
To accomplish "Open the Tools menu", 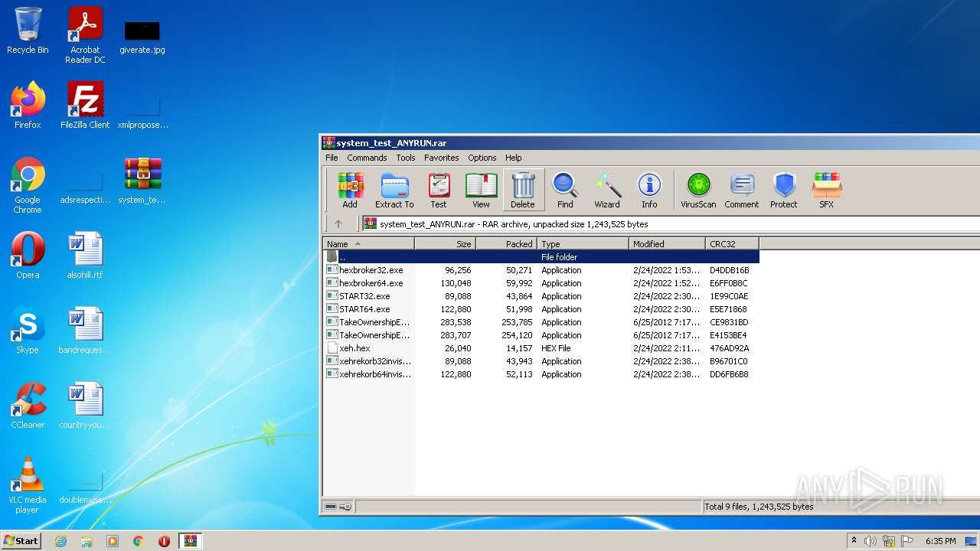I will [406, 158].
